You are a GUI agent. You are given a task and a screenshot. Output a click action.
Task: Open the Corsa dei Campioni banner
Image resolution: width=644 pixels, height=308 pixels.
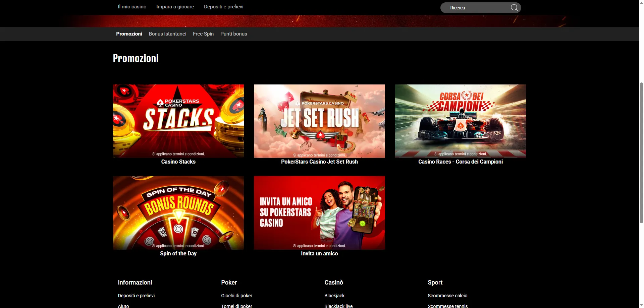click(x=460, y=121)
